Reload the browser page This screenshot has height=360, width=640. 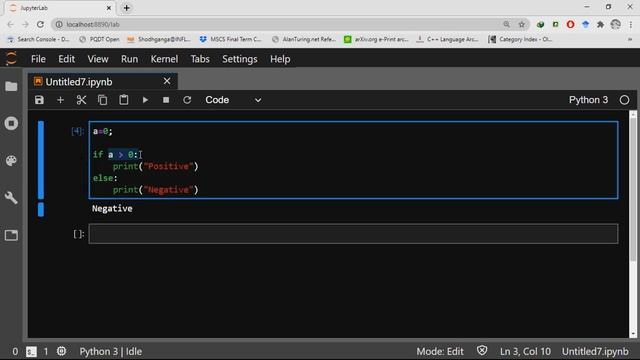coord(40,24)
